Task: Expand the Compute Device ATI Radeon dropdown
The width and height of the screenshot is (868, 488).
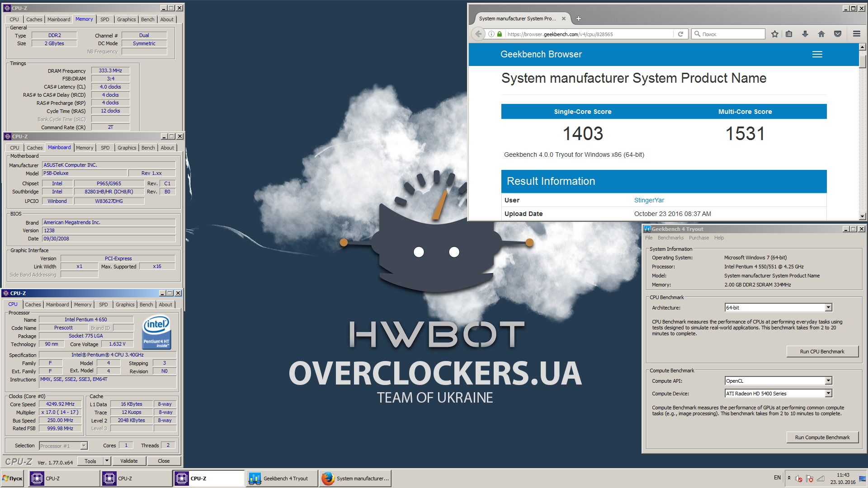Action: 828,394
